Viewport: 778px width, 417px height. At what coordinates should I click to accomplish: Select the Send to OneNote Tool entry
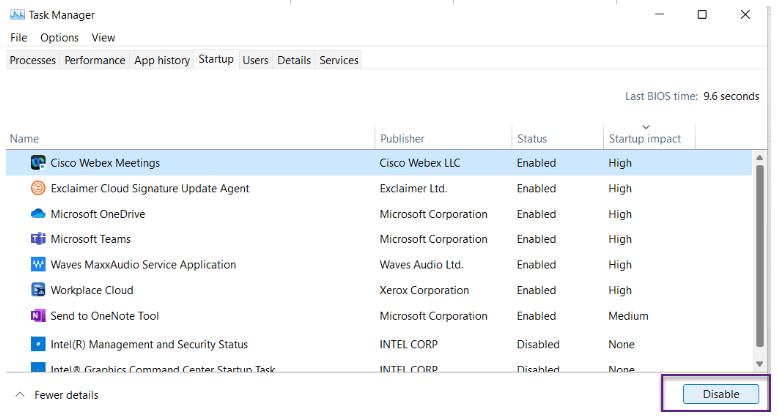[105, 316]
